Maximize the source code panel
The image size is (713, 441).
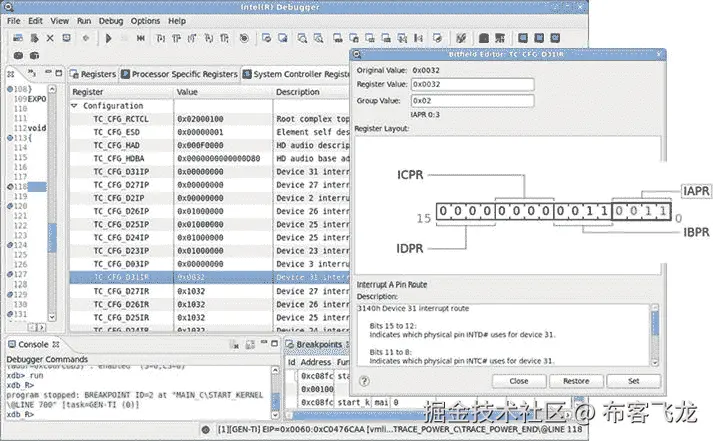pos(59,73)
